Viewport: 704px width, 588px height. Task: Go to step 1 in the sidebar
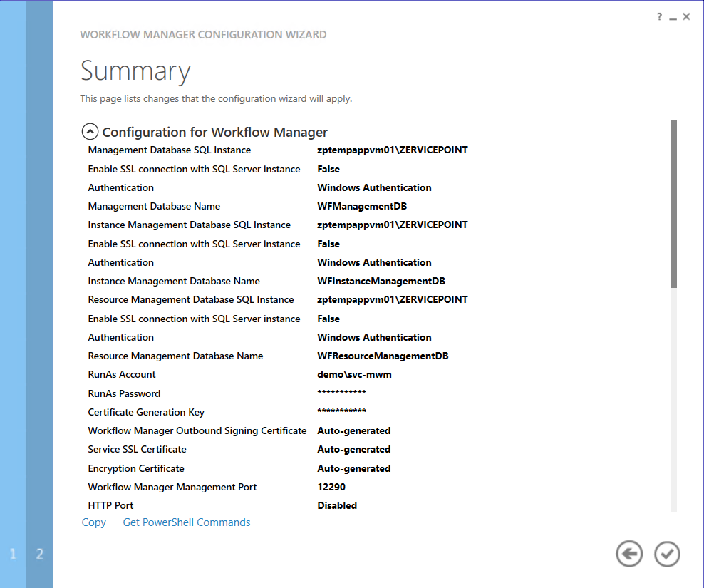tap(13, 554)
